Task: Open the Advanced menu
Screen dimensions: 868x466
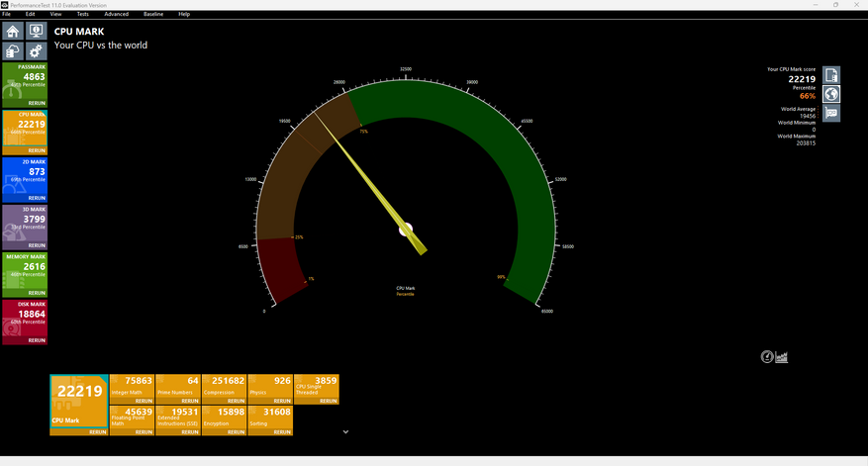Action: [116, 15]
